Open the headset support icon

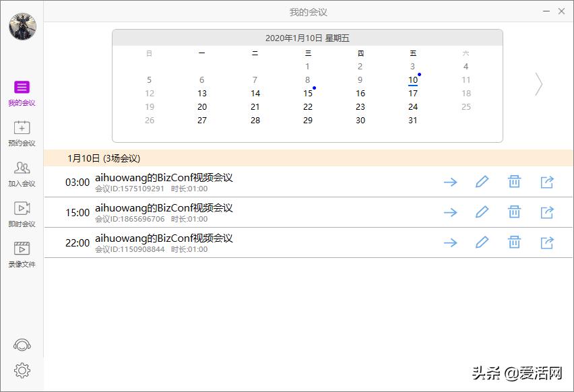22,345
